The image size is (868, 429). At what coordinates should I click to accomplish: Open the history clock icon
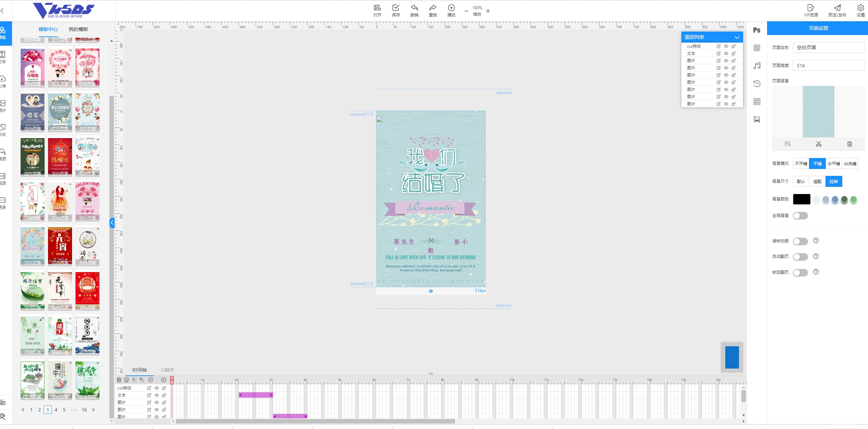tap(756, 83)
